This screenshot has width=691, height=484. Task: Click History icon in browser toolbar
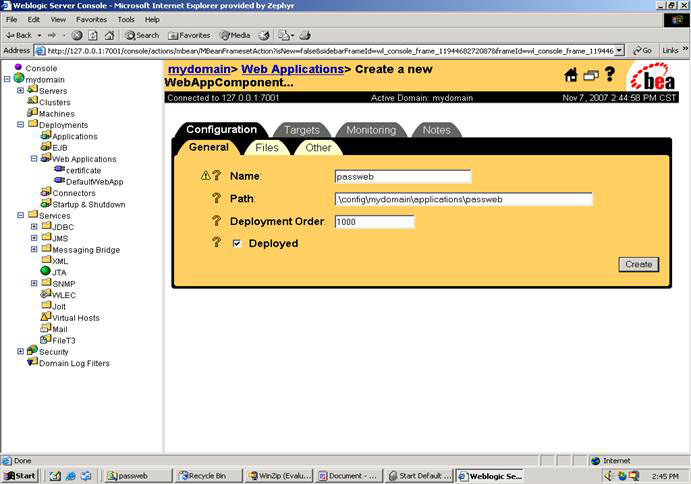[264, 35]
